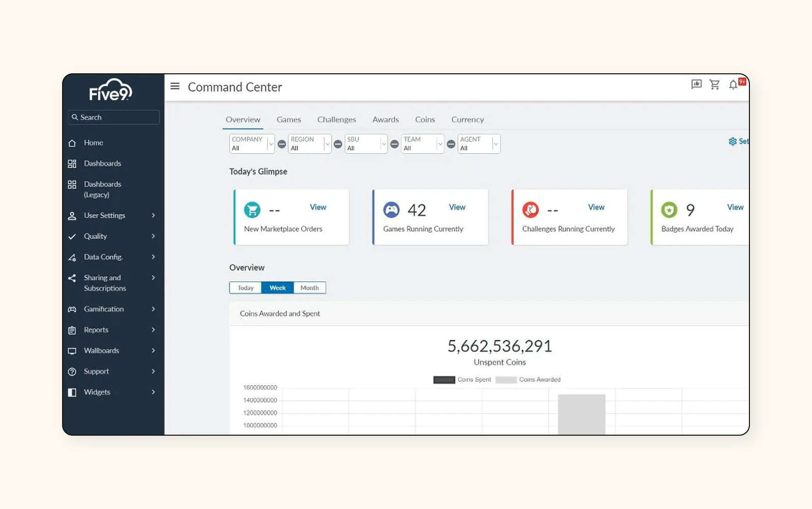This screenshot has height=509, width=812.
Task: Open the hamburger menu icon
Action: (175, 86)
